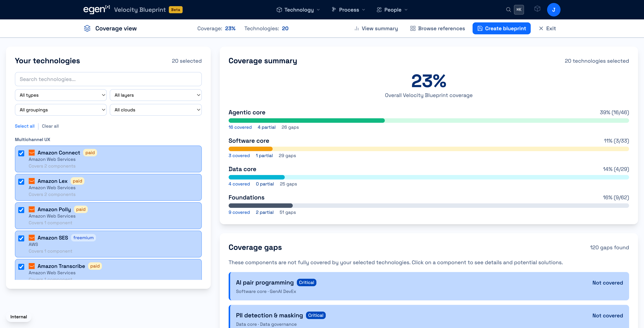Viewport: 644px width, 328px height.
Task: Click the Agentic core green progress bar
Action: click(307, 120)
